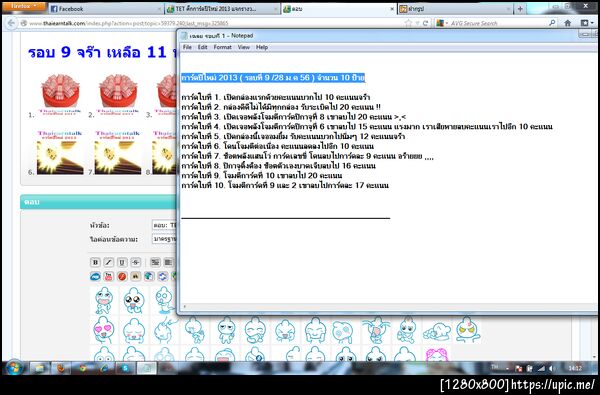Insert the pink-outlined emoticon in bottom row
Image resolution: width=600 pixels, height=395 pixels.
pos(437,354)
